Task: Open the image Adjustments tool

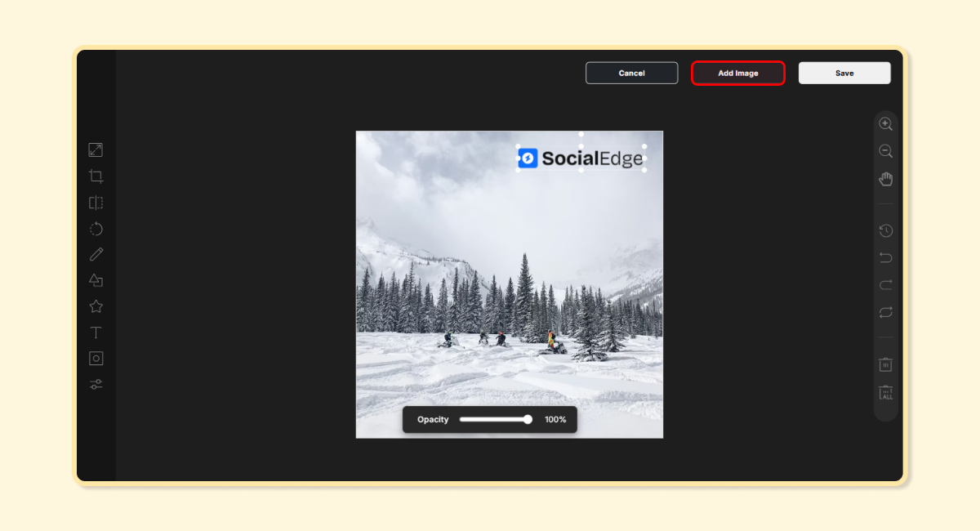Action: (96, 384)
